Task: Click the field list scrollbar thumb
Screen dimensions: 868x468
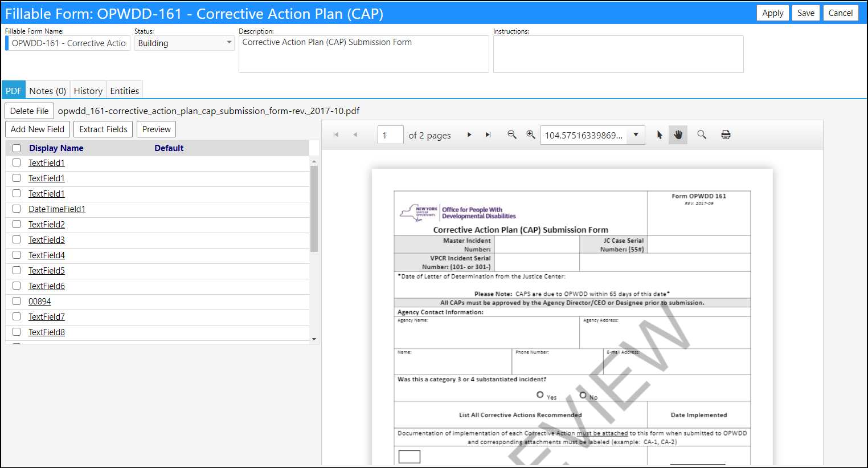Action: click(x=314, y=209)
